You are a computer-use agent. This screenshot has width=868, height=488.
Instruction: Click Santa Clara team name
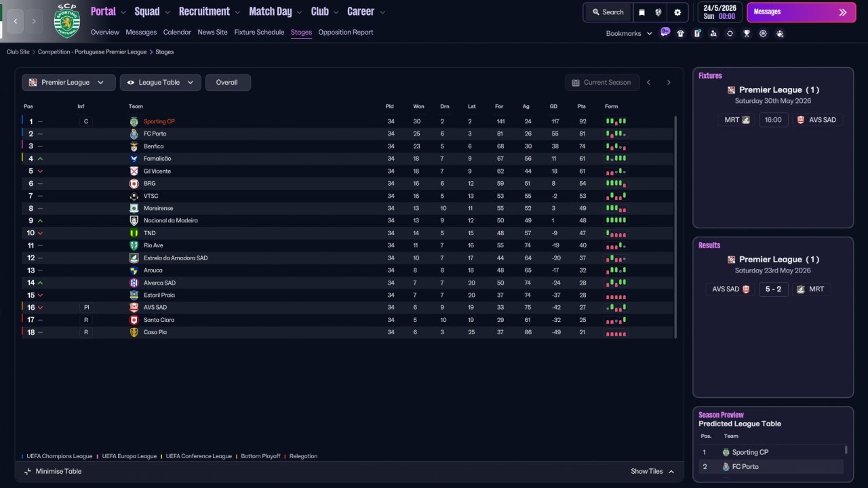pyautogui.click(x=159, y=320)
